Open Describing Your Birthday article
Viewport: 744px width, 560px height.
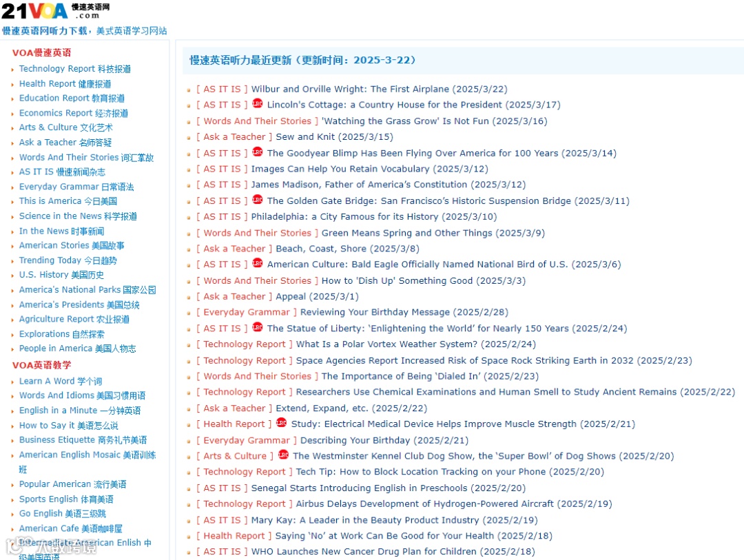[x=384, y=440]
